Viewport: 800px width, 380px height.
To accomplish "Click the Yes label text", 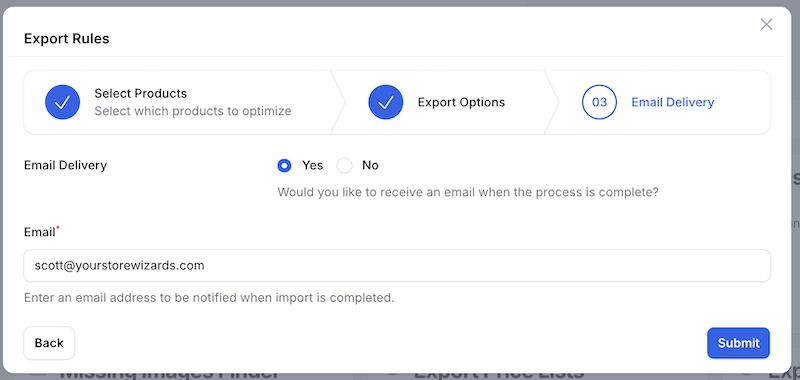I will point(312,165).
